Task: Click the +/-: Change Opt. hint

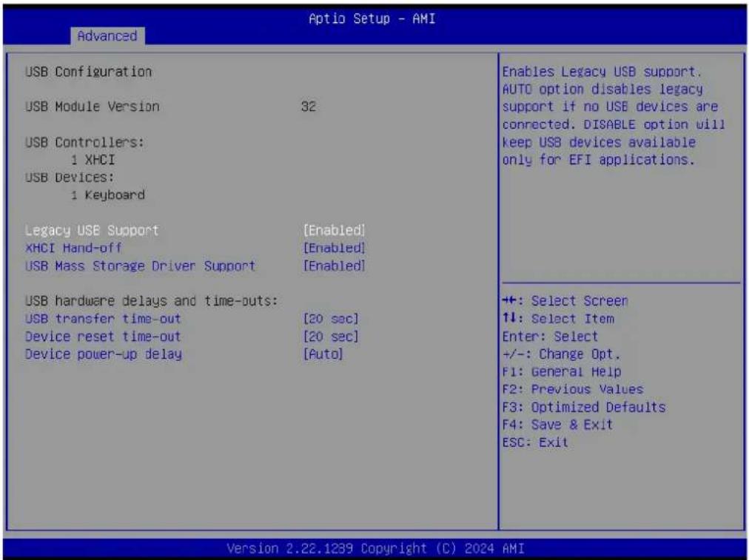Action: [561, 354]
